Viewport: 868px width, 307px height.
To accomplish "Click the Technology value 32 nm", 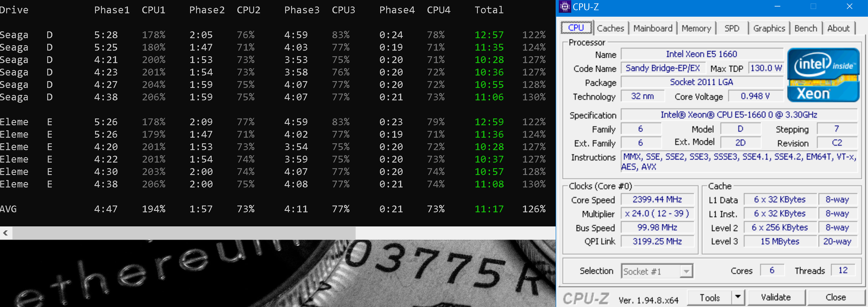I will [642, 96].
